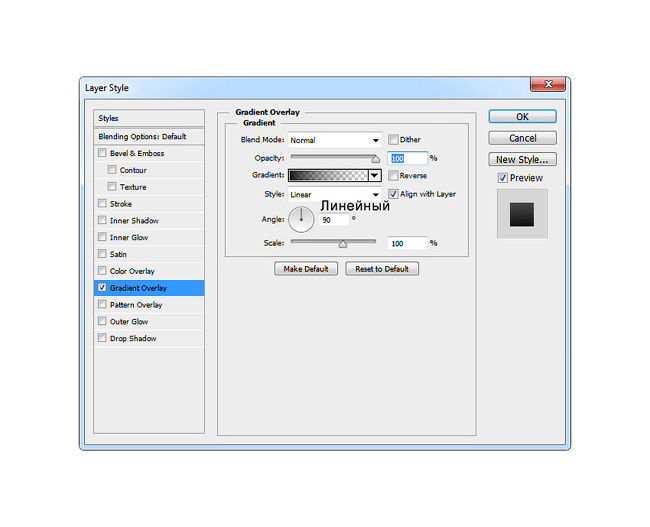
Task: Select the Stroke style row
Action: [149, 204]
